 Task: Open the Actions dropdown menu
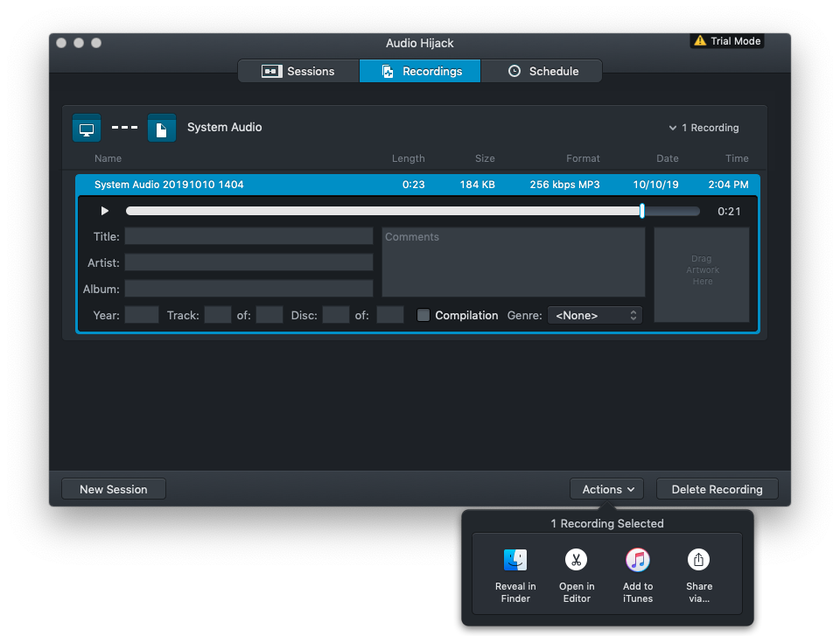607,489
